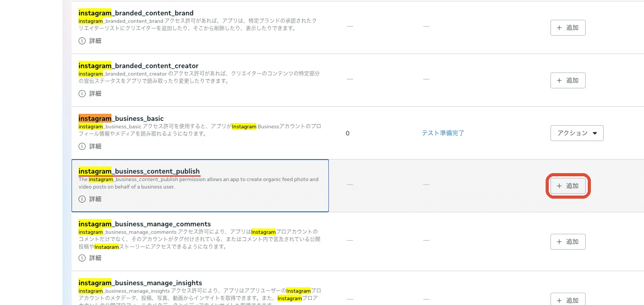Click the instagram_branded_content_creator heading

pos(138,66)
